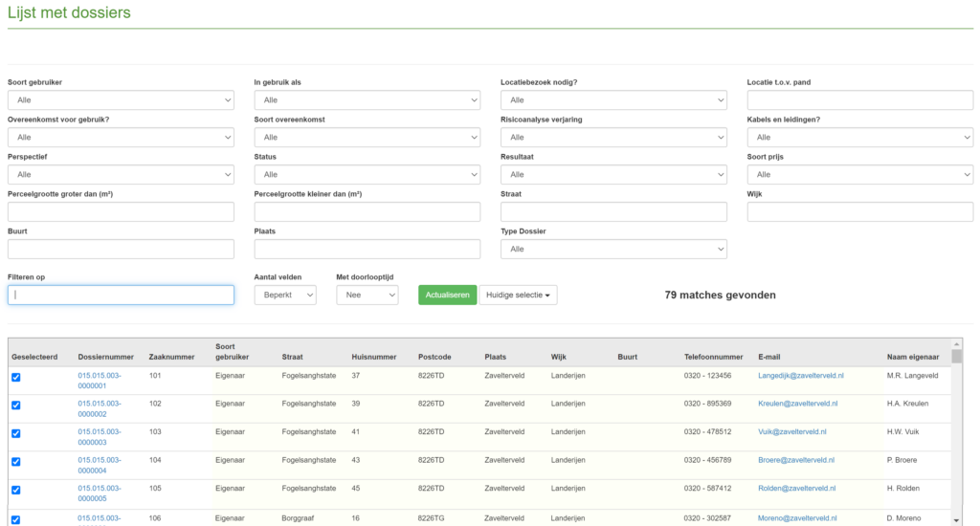This screenshot has height=526, width=980.
Task: Click email link Broere@zavelterveld.nl
Action: (x=795, y=460)
